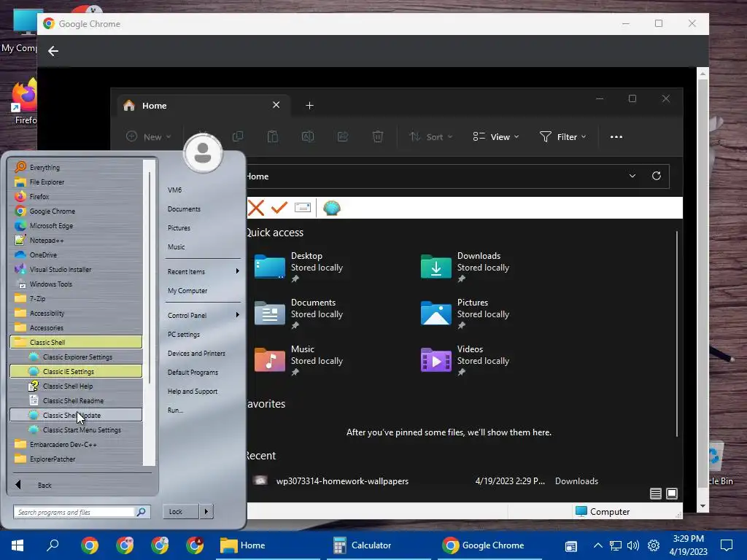Screen dimensions: 747x560
Task: Open Classic Shell Update entry
Action: point(76,415)
